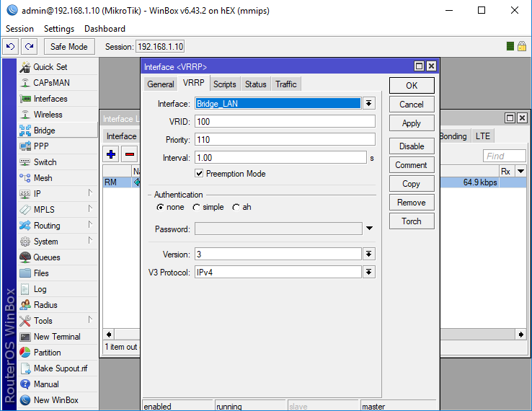
Task: Open Manual from sidebar
Action: 58,384
